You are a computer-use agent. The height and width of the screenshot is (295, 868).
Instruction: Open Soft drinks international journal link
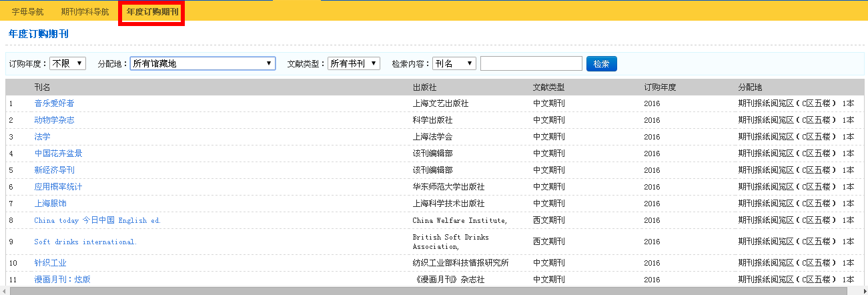(x=85, y=242)
